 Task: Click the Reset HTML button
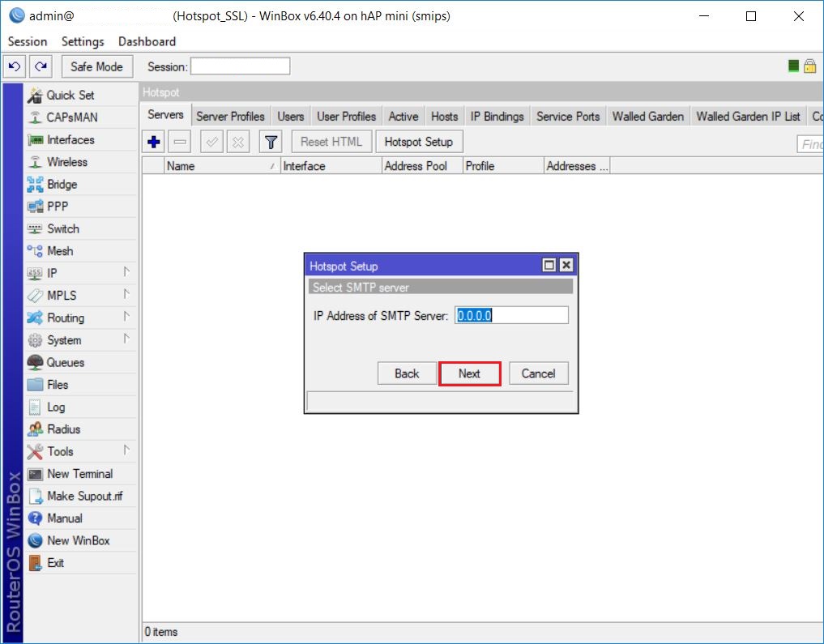pyautogui.click(x=331, y=142)
